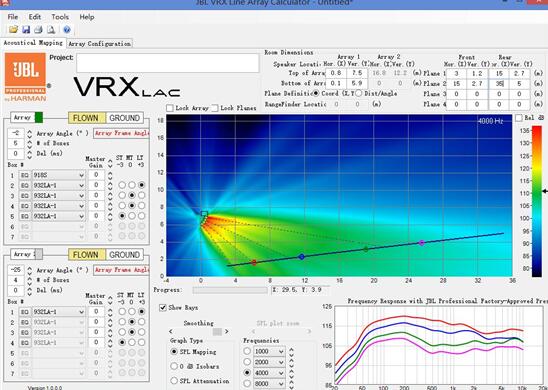The width and height of the screenshot is (548, 390).
Task: Click the smoothing slider right arrow
Action: click(x=227, y=331)
